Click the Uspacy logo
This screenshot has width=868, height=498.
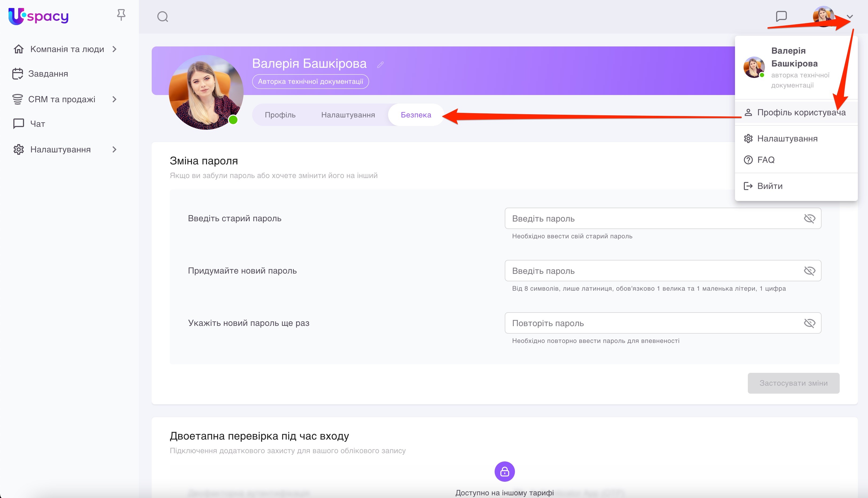pos(38,16)
